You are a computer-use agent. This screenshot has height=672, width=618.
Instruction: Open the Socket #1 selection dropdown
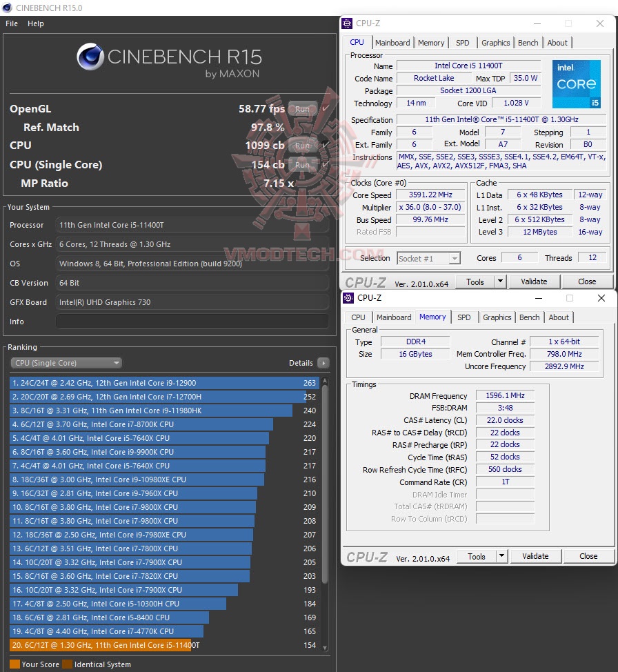click(428, 259)
